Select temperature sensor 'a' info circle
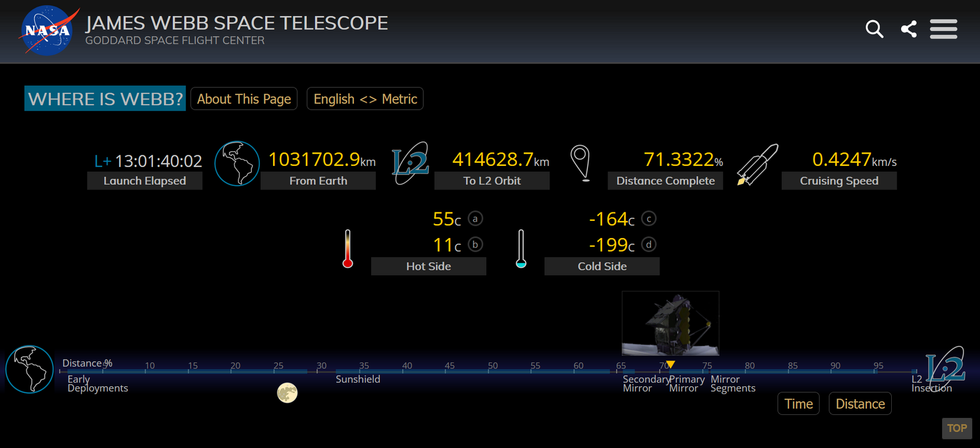Screen dimensions: 980x448 [475, 218]
